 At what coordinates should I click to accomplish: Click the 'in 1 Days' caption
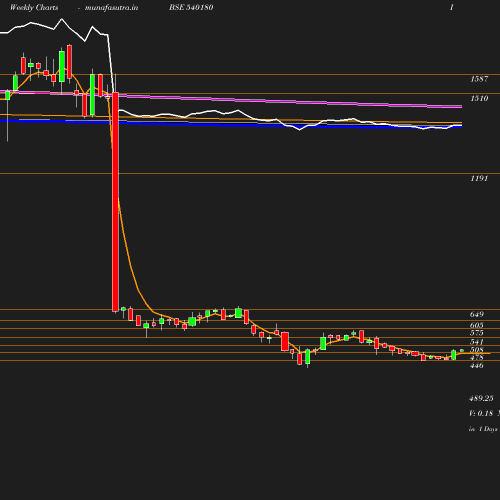tap(483, 429)
